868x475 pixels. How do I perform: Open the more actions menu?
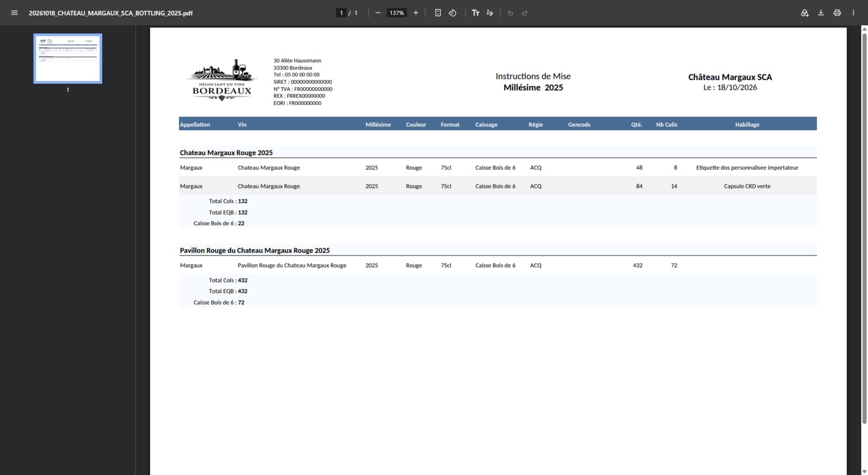tap(853, 13)
